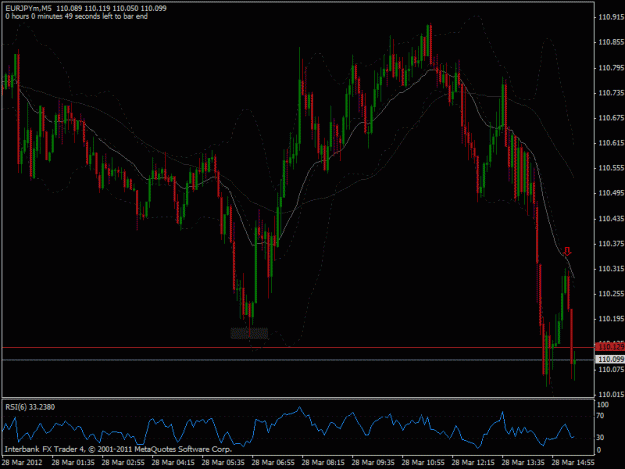Click price scale value 110.495
Screen dimensions: 625x469
[611, 193]
